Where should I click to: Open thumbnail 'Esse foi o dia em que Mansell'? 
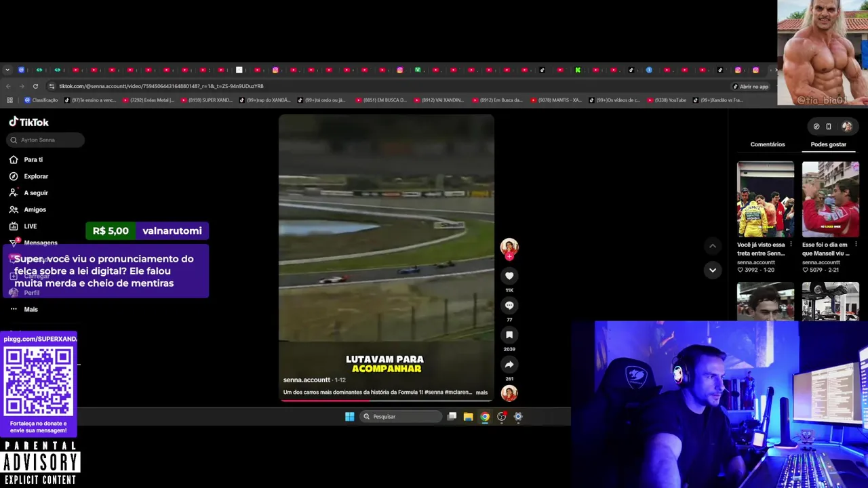click(x=831, y=199)
